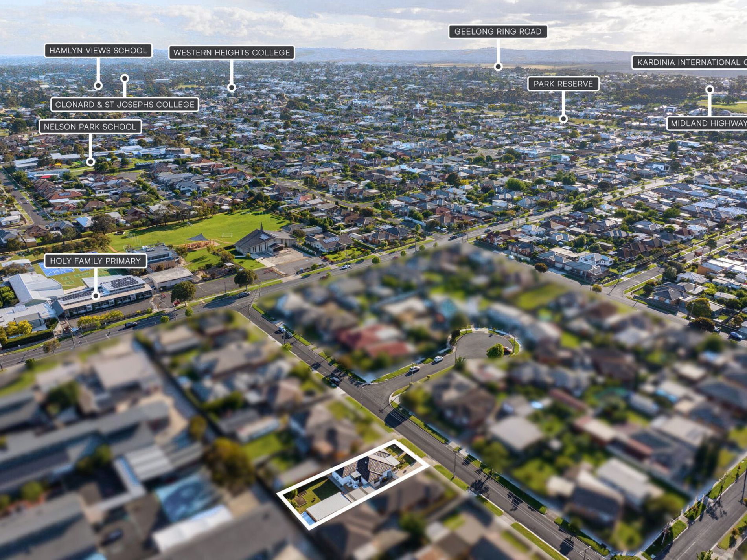Click the Nelson Park School marker dot
747x560 pixels.
point(90,162)
